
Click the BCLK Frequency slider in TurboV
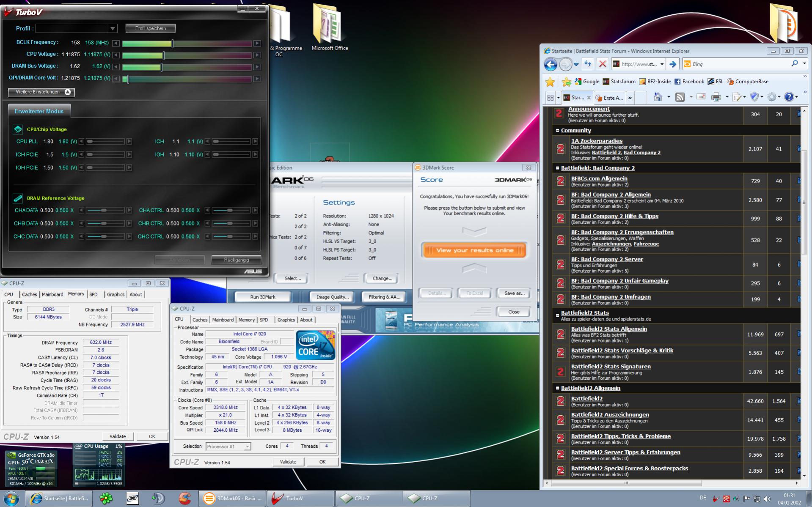pos(187,43)
